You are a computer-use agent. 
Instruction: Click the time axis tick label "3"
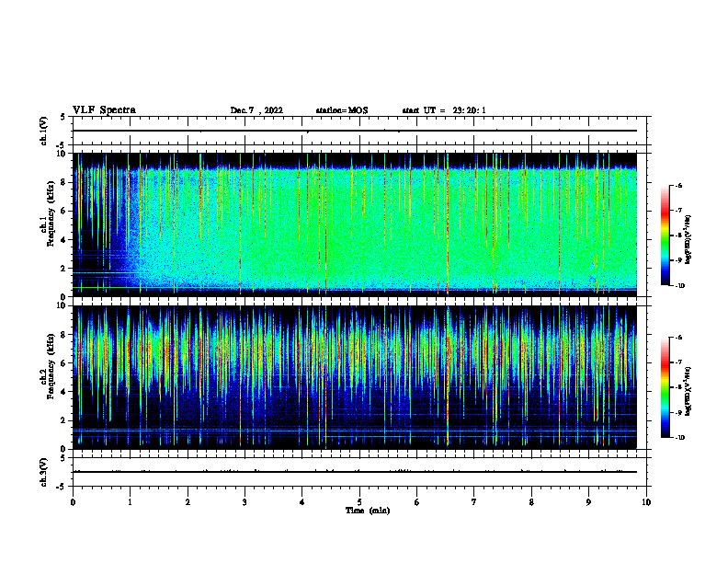(x=245, y=502)
